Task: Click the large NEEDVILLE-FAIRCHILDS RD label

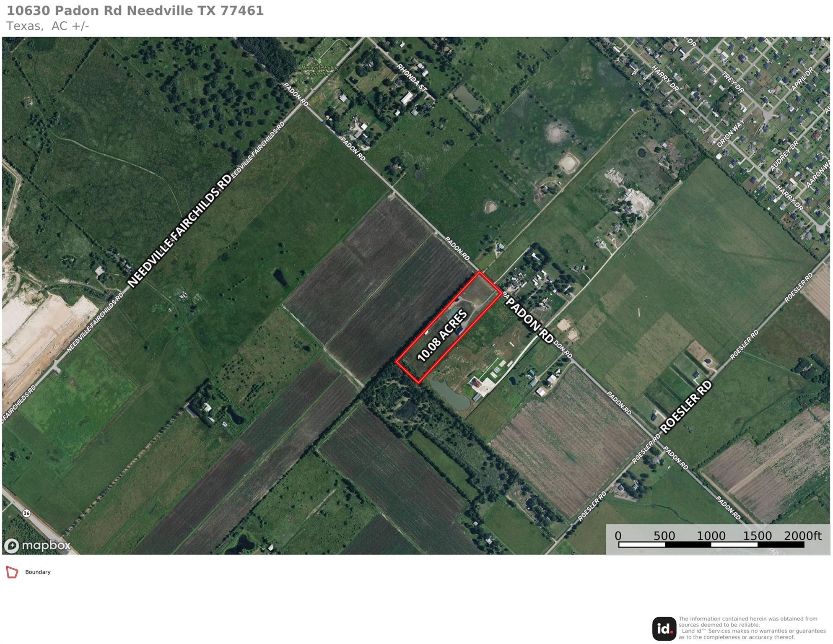Action: (179, 231)
